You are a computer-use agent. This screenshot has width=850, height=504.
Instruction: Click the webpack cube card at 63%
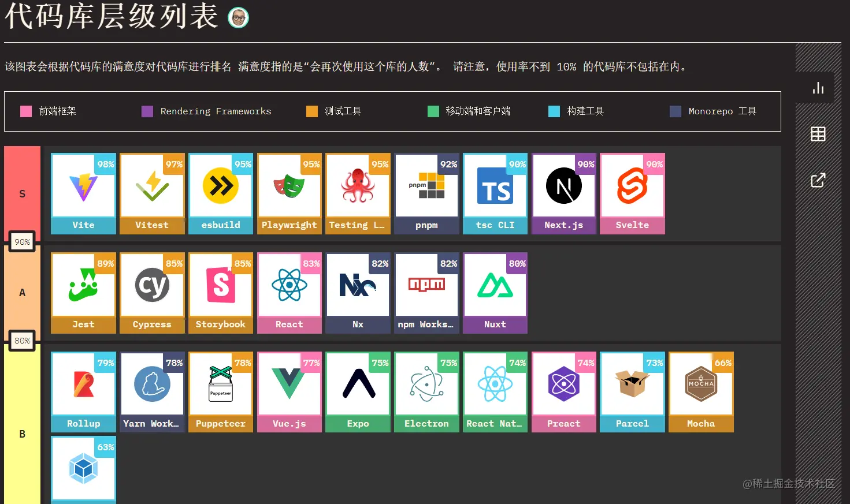click(x=83, y=470)
